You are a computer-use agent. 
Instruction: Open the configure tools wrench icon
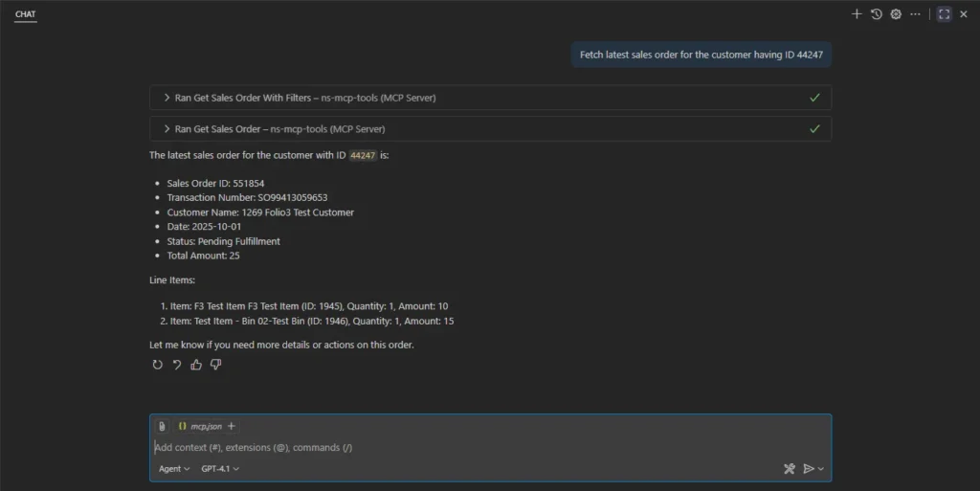(x=790, y=469)
